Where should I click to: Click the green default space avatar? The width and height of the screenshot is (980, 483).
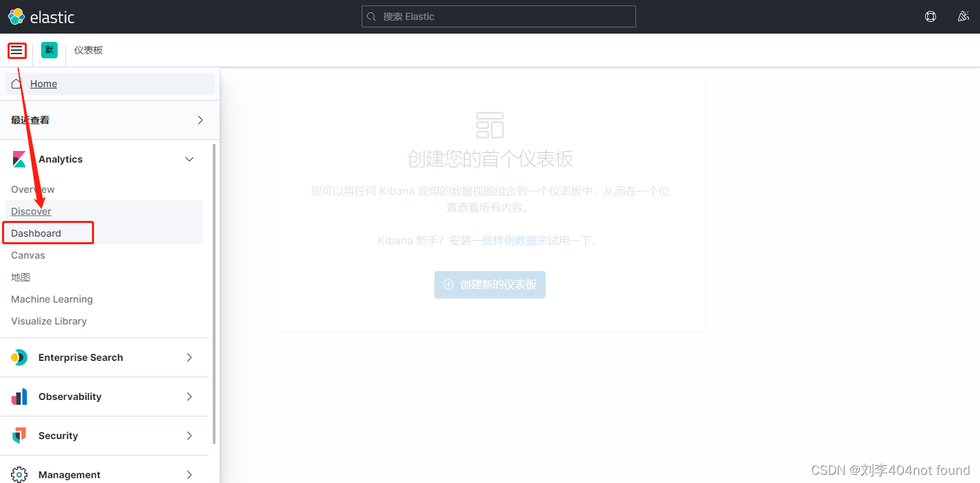[49, 50]
